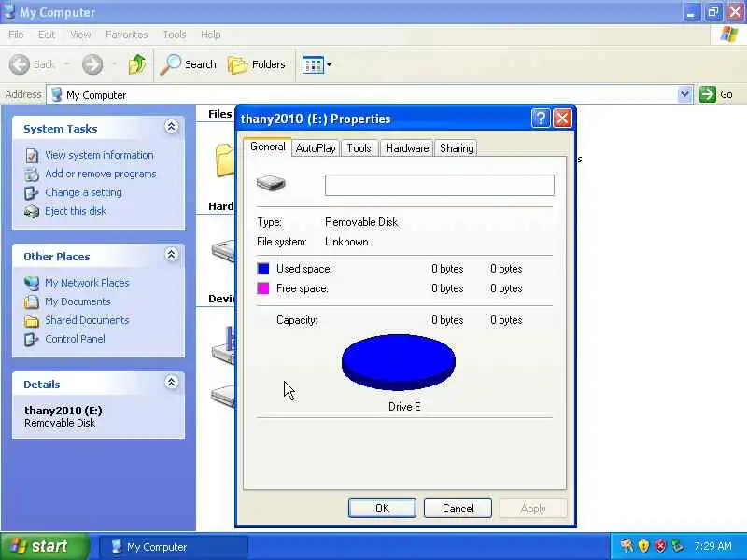This screenshot has height=560, width=747.
Task: Click the OK button
Action: point(382,508)
